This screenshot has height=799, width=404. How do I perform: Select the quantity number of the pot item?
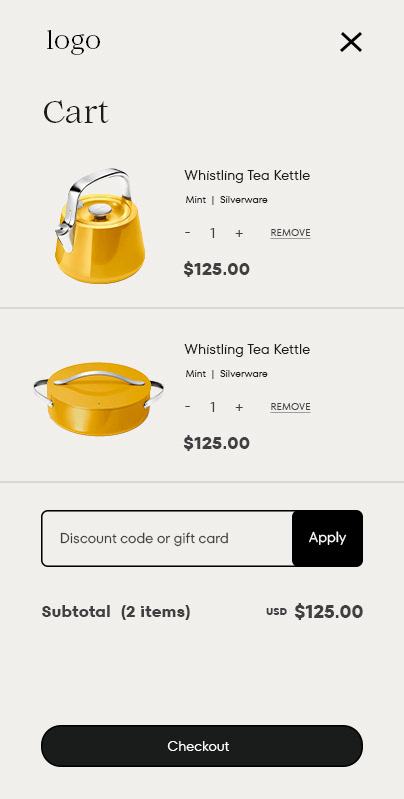[x=213, y=407]
